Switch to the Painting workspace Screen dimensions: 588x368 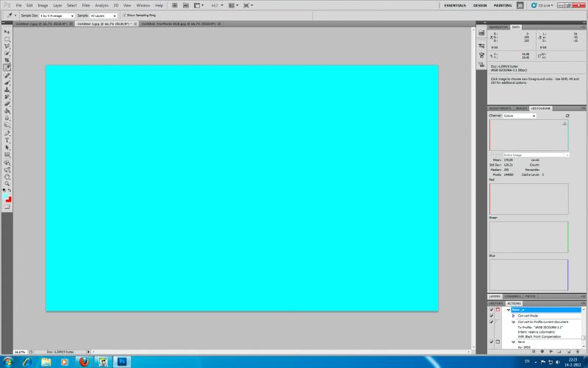pos(503,6)
